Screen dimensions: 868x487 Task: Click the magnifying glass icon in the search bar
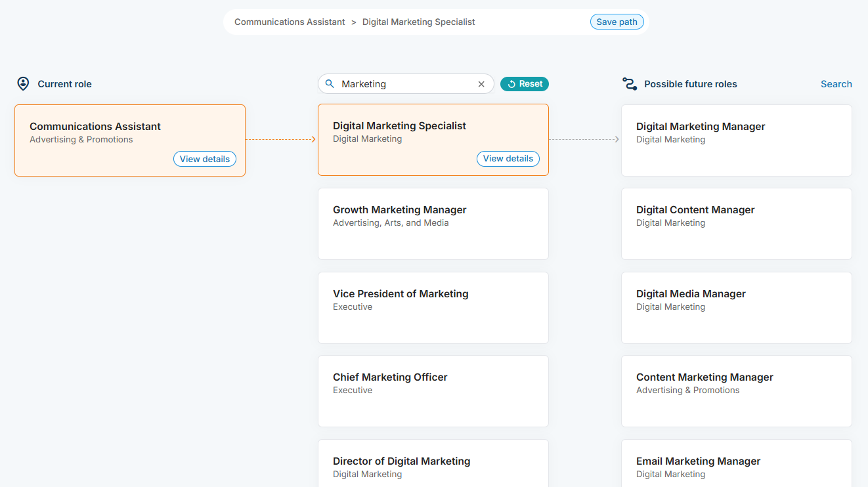[x=329, y=83]
